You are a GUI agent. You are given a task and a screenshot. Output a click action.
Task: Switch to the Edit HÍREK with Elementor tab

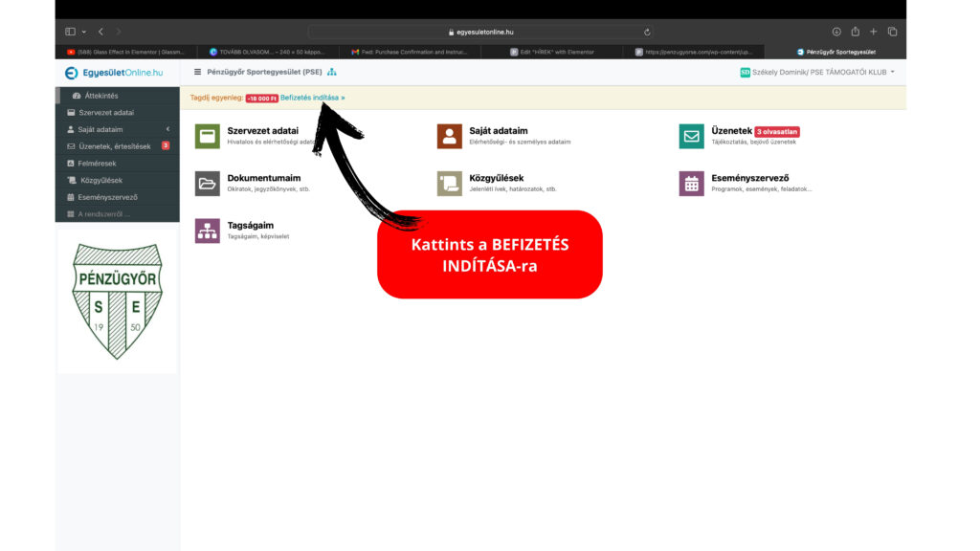coord(552,52)
